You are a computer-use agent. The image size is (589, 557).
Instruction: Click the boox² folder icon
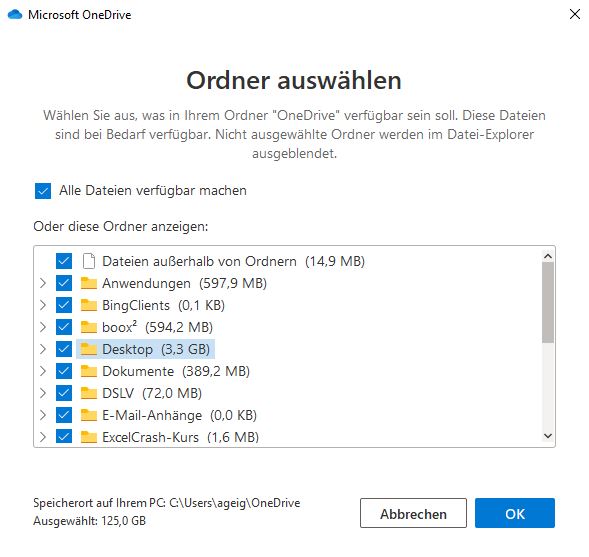coord(89,327)
